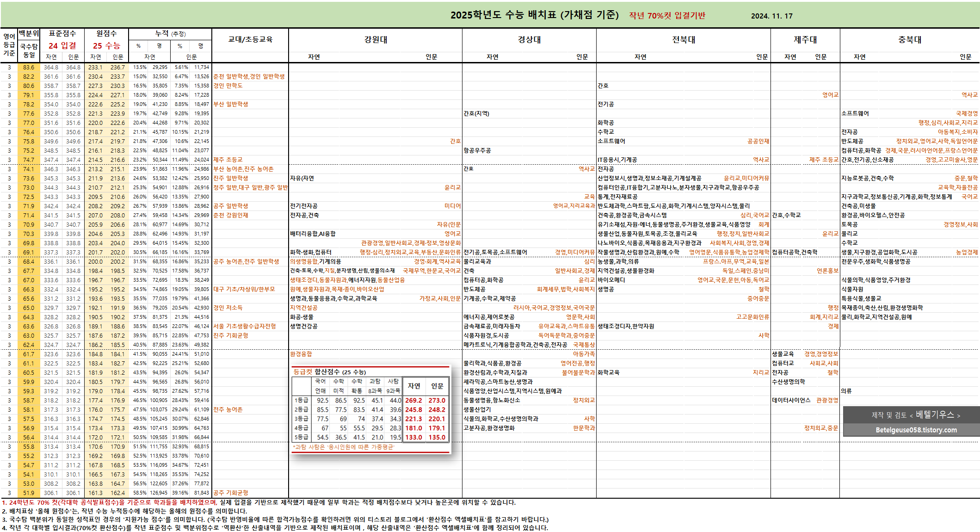
Task: Click the Betelgeuse058.tistory.com blog link
Action: (x=916, y=430)
